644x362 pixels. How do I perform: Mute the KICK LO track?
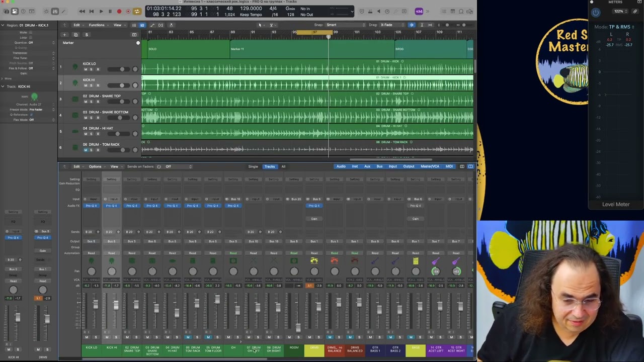point(86,69)
